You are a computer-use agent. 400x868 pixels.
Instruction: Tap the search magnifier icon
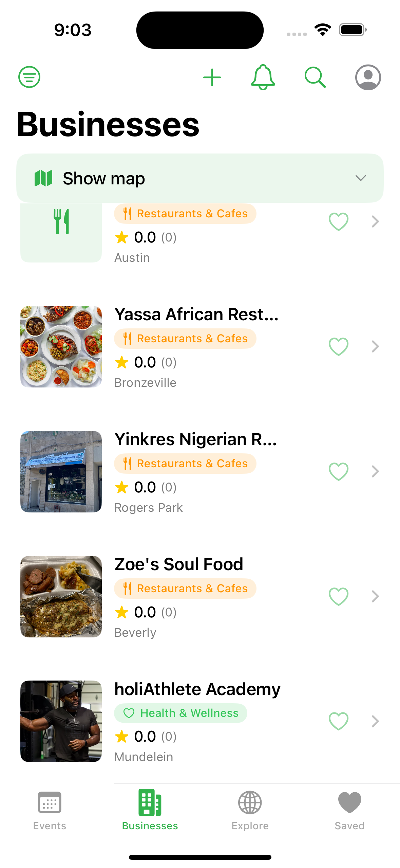pos(315,77)
